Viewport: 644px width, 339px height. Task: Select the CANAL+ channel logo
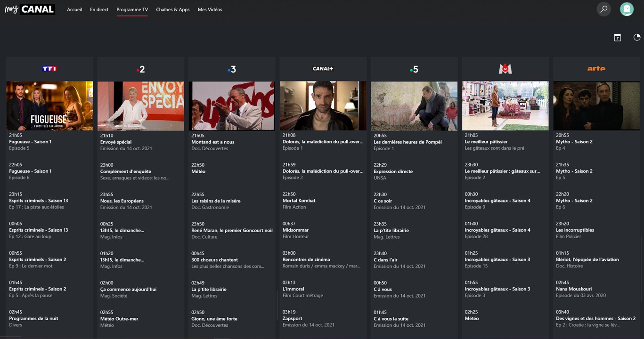[323, 69]
